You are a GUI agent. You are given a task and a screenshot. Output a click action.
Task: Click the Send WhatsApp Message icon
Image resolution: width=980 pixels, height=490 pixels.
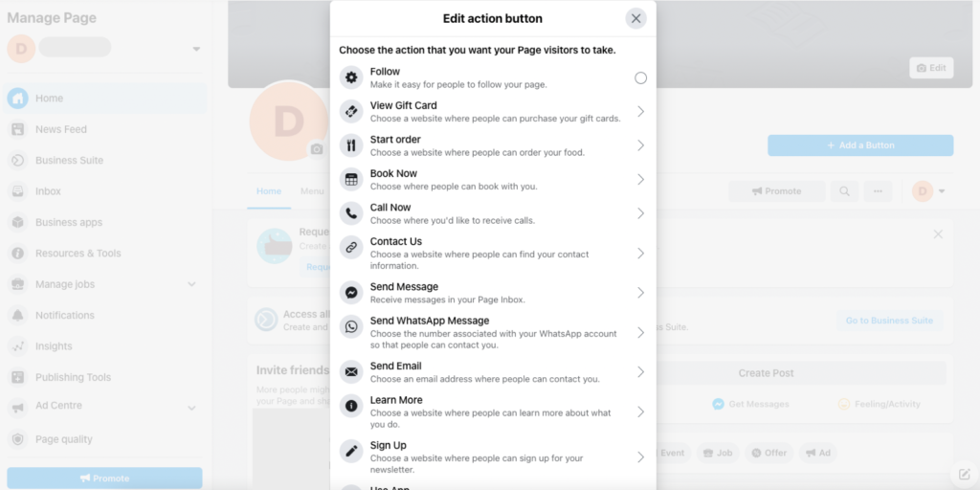pos(351,326)
